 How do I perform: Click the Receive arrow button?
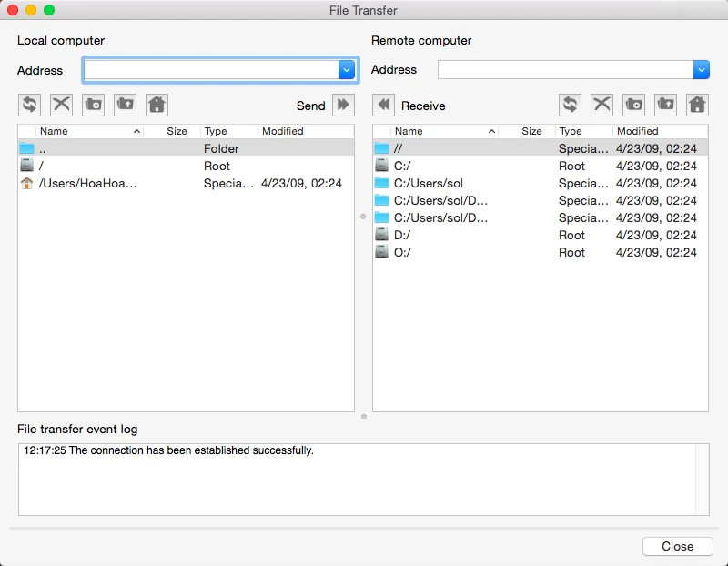(383, 106)
